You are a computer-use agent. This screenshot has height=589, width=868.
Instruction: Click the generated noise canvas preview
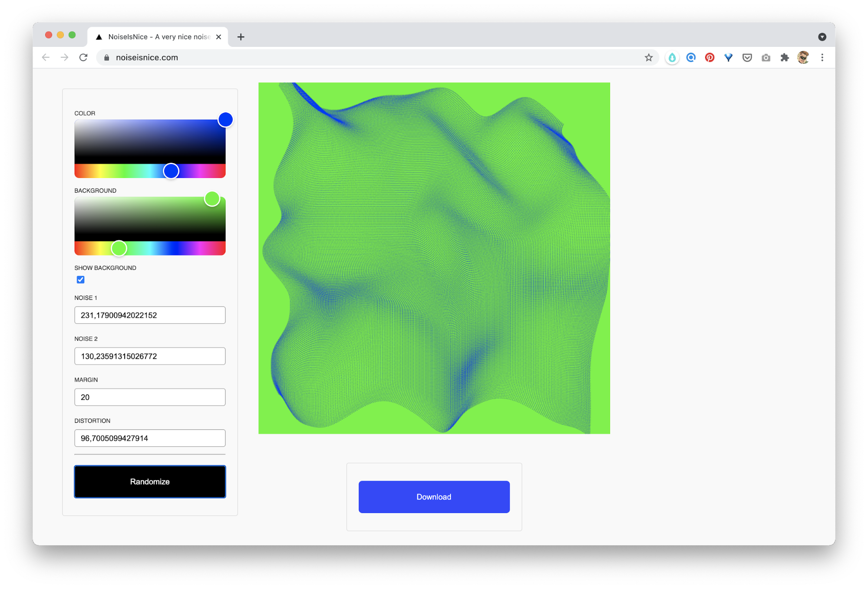[x=434, y=258]
